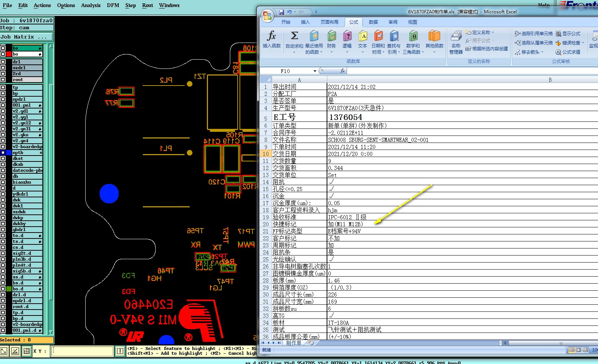Click Trace Dependents (追踪从属单元格)
This screenshot has width=598, height=364.
[533, 43]
